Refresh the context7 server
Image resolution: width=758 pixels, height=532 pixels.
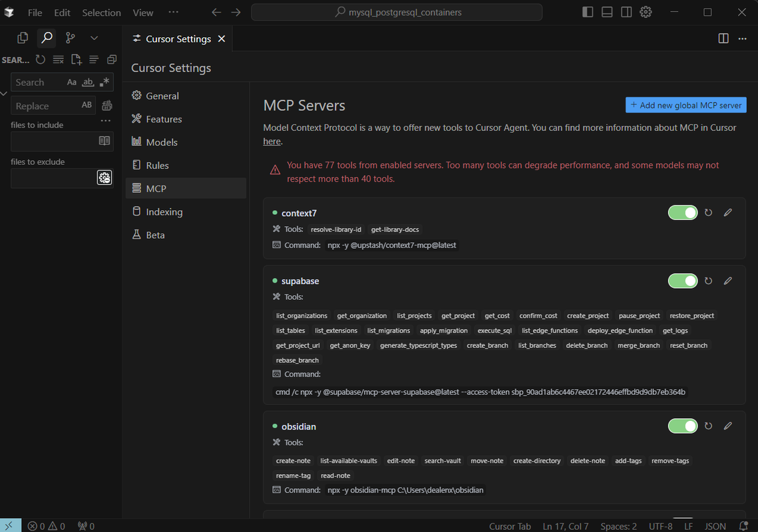(708, 213)
